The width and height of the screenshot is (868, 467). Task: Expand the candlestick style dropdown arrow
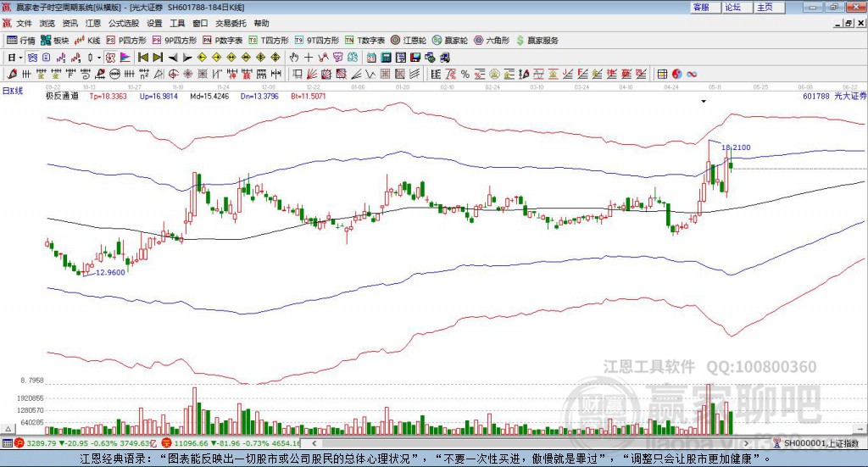click(x=99, y=57)
